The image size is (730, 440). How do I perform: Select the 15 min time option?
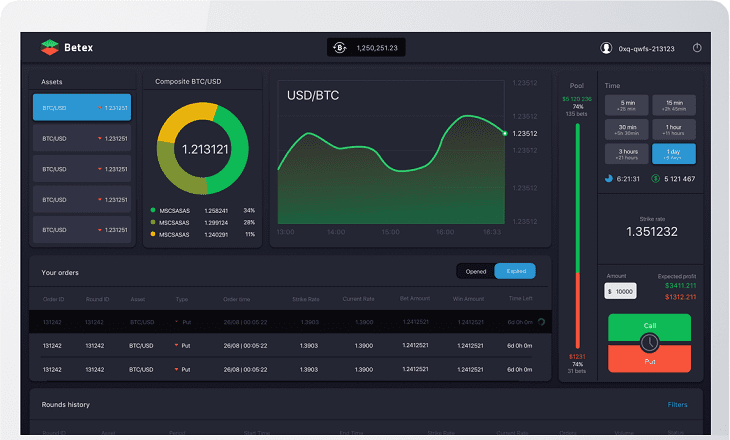(674, 105)
